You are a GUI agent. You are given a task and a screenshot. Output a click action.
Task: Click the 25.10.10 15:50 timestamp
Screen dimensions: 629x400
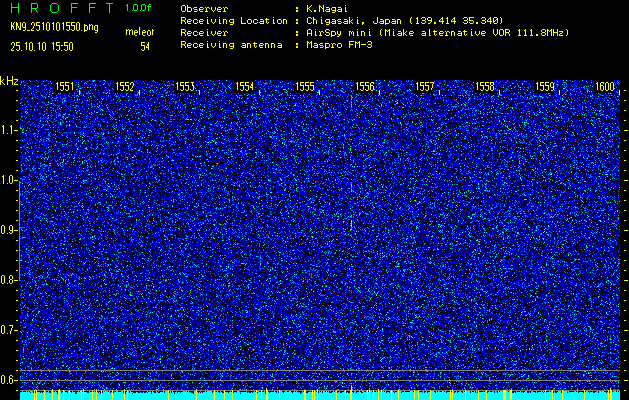47,46
